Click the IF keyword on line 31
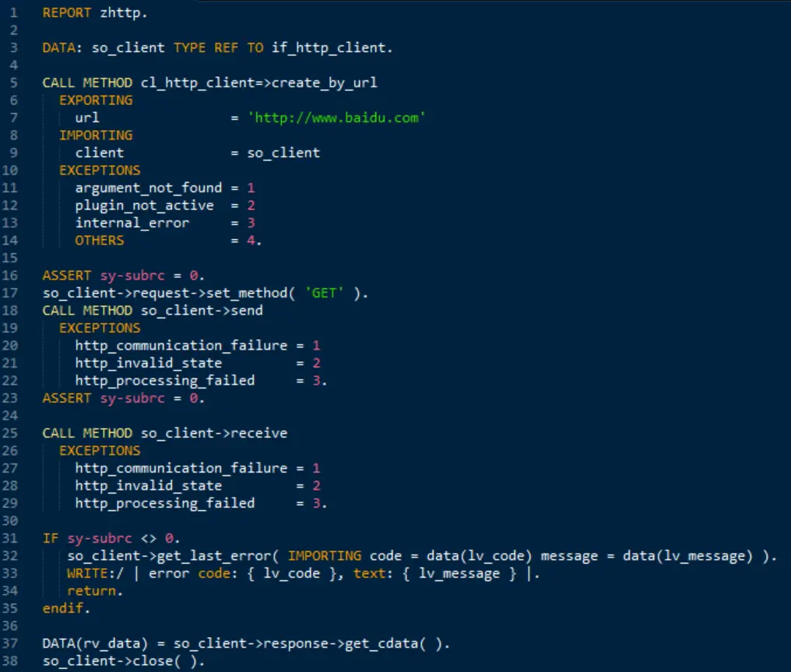The width and height of the screenshot is (791, 672). (x=51, y=538)
